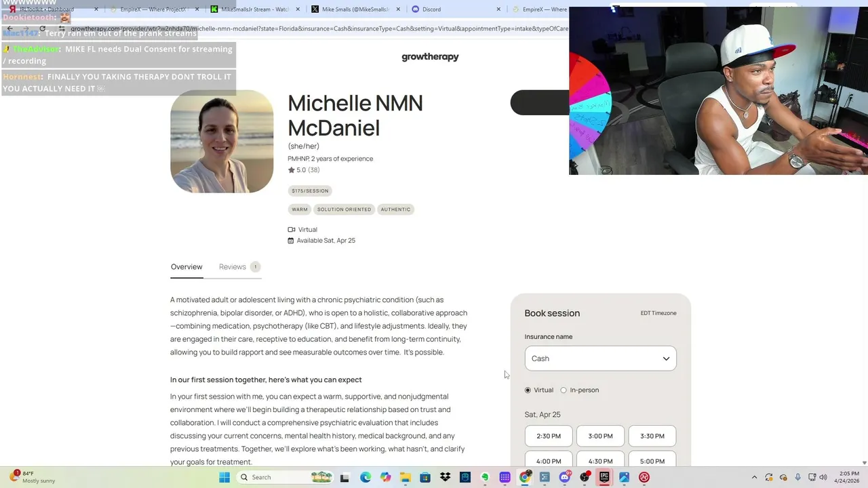Click the microphone tray icon

797,477
